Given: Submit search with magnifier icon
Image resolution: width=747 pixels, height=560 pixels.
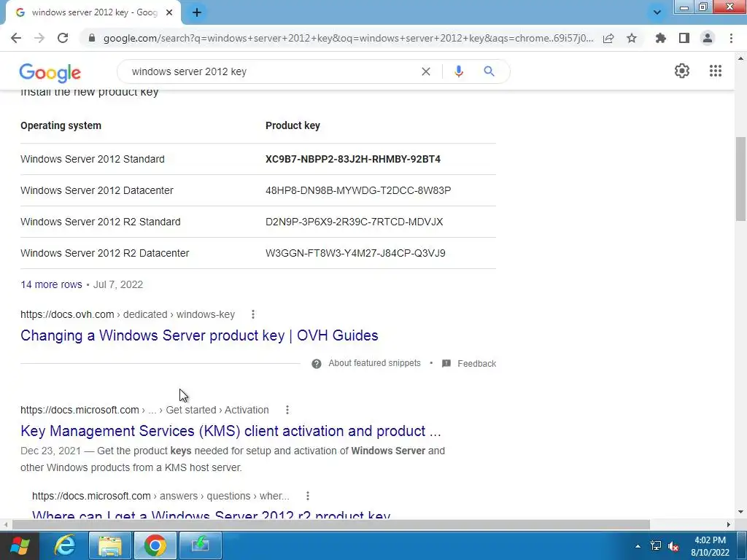Looking at the screenshot, I should [489, 71].
